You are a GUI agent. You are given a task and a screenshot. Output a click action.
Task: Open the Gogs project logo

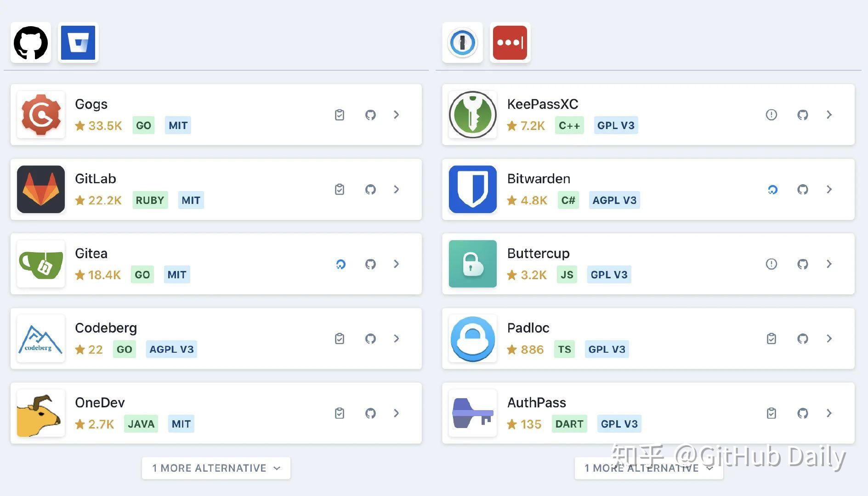click(x=40, y=115)
